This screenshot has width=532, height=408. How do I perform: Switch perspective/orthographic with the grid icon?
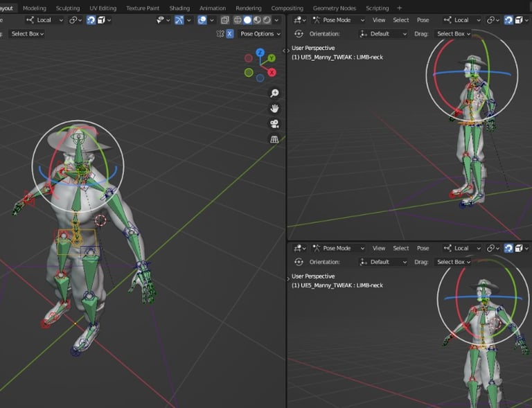(x=274, y=139)
